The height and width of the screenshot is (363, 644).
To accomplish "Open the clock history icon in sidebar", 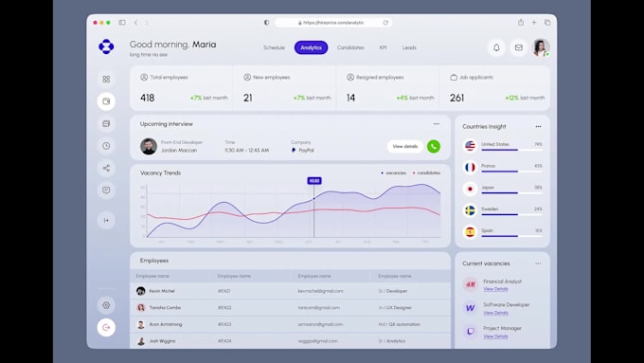I will coord(106,146).
